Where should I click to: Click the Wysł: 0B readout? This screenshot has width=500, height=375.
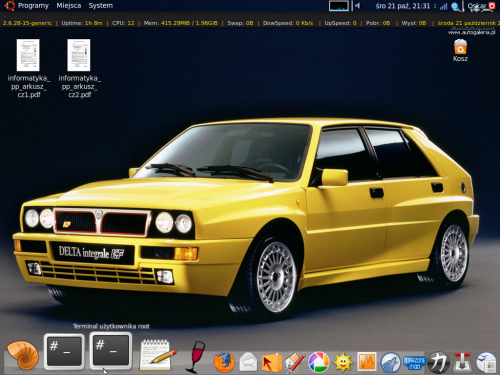point(414,23)
